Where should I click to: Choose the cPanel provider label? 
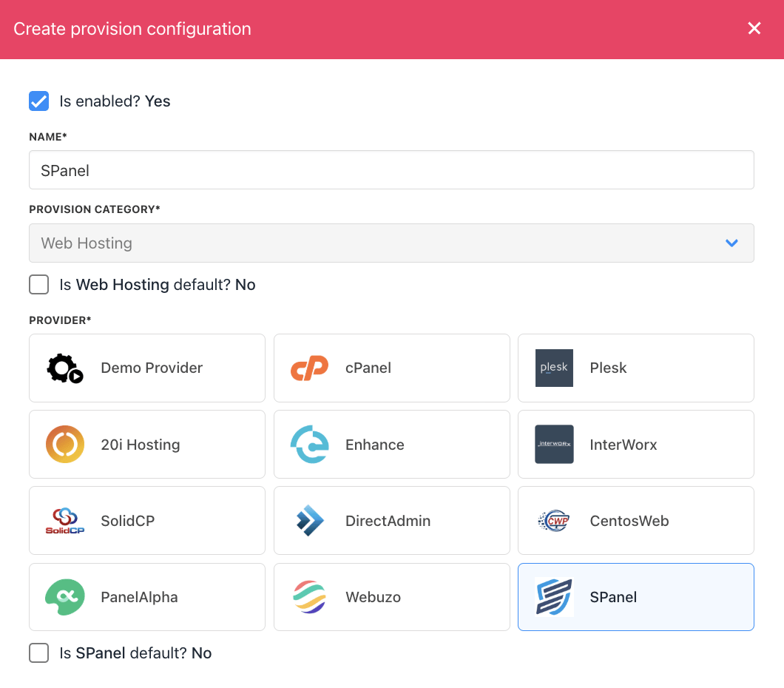pyautogui.click(x=368, y=368)
